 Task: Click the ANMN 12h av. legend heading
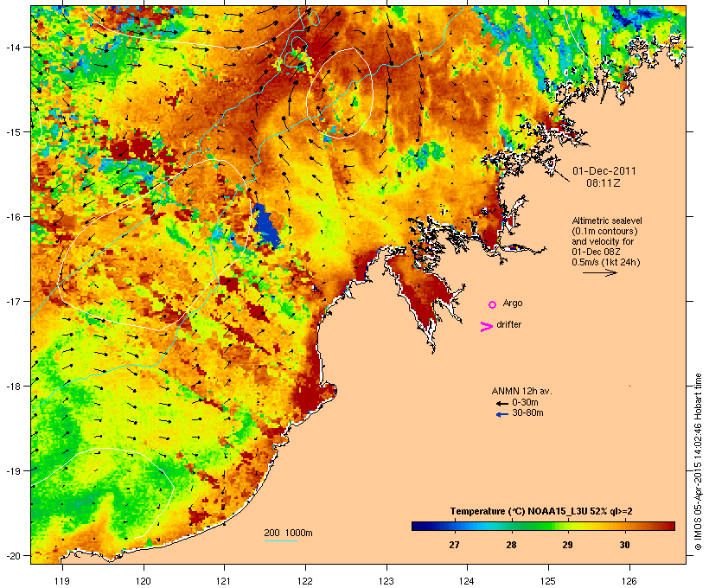[x=521, y=391]
